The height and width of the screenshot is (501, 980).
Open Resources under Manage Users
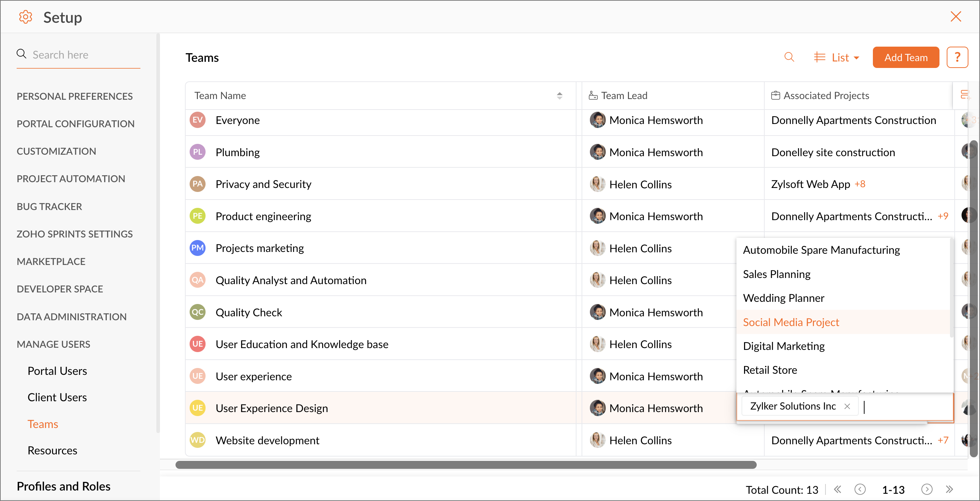pyautogui.click(x=52, y=450)
